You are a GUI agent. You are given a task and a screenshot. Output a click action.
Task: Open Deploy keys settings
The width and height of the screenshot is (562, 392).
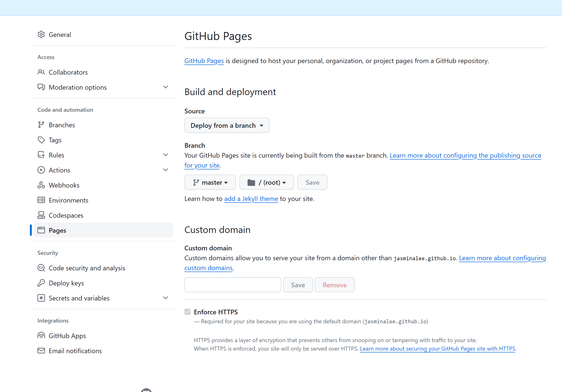click(103, 283)
